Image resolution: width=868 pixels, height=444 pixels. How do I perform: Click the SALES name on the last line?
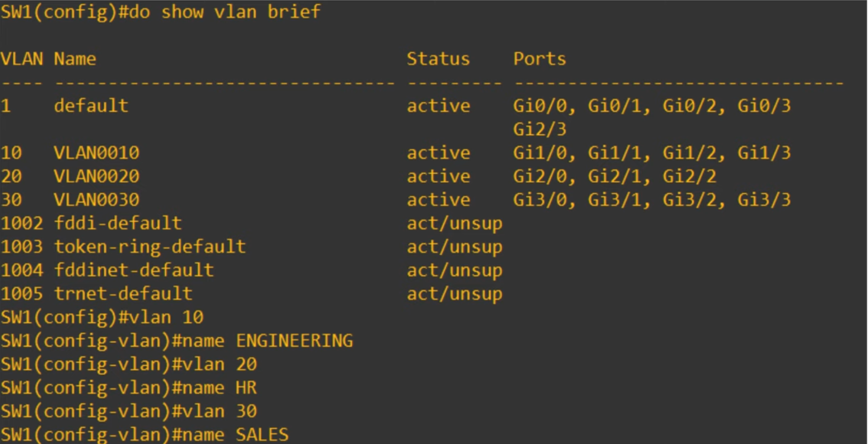point(262,435)
